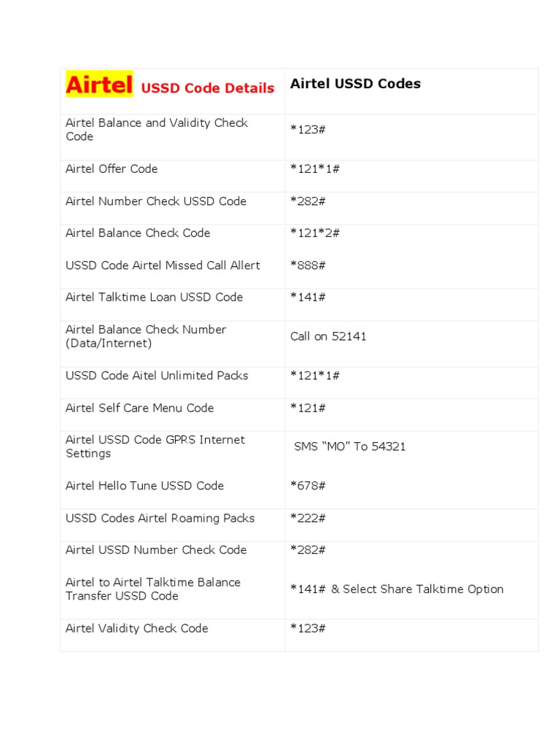560x747 pixels.
Task: Click the *121*2# code cell
Action: point(315,233)
